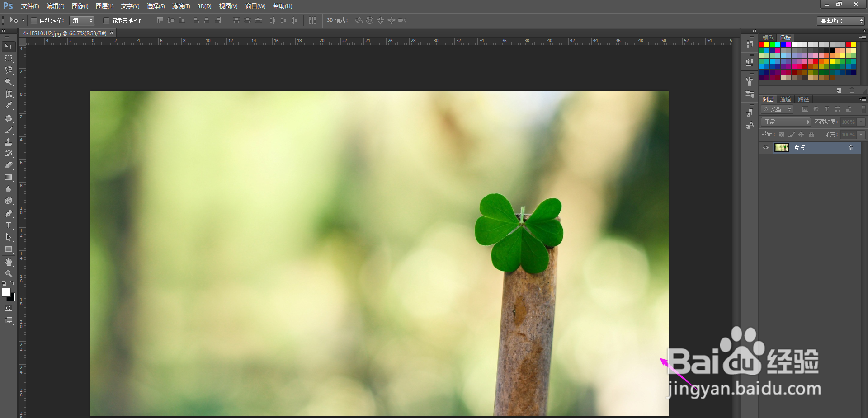Select the Rectangular Marquee tool
This screenshot has width=868, height=418.
pyautogui.click(x=9, y=58)
